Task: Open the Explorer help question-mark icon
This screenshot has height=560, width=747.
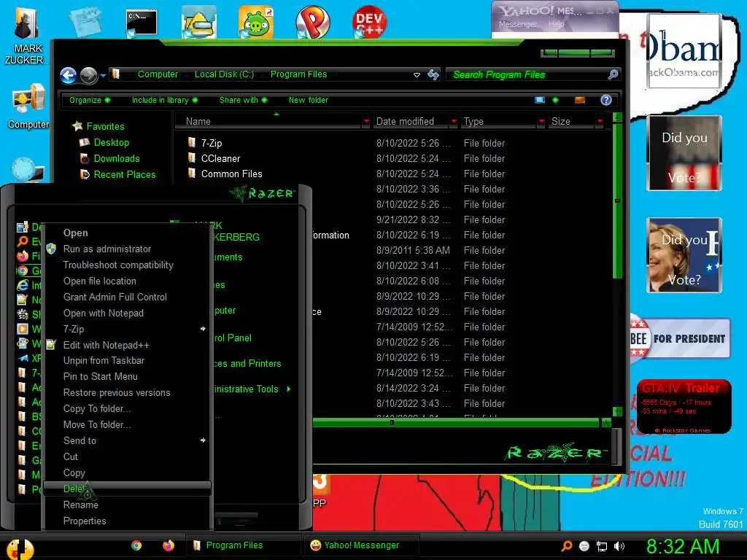Action: click(606, 100)
